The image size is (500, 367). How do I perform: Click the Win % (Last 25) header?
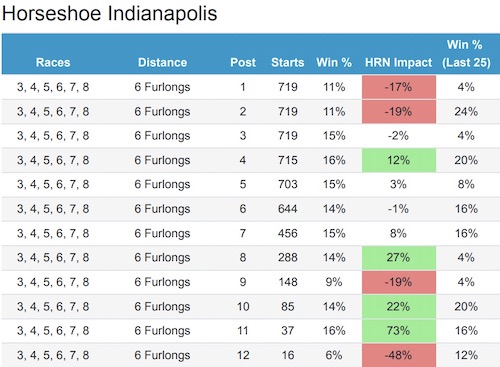pos(466,54)
